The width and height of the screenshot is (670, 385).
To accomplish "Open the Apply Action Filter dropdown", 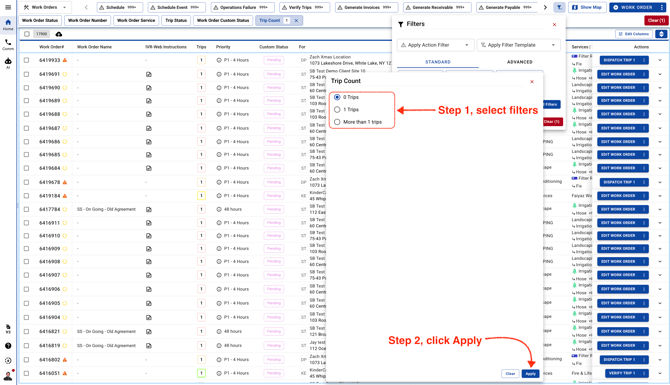I will pos(435,45).
